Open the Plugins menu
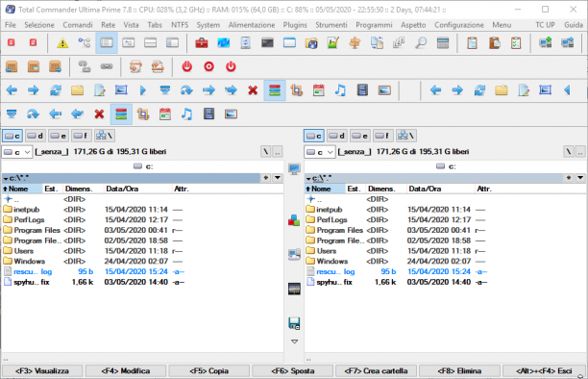 (295, 25)
